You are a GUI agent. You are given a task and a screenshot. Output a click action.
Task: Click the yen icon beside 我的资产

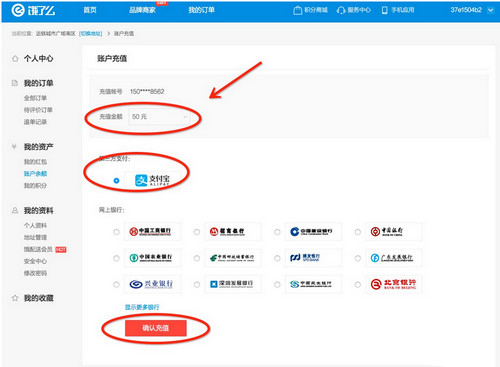(14, 147)
